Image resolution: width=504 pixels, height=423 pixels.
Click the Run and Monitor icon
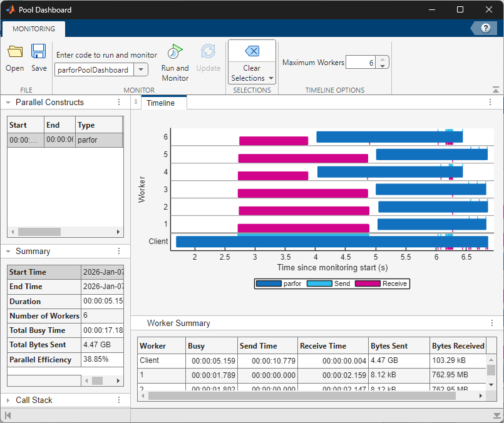click(175, 52)
